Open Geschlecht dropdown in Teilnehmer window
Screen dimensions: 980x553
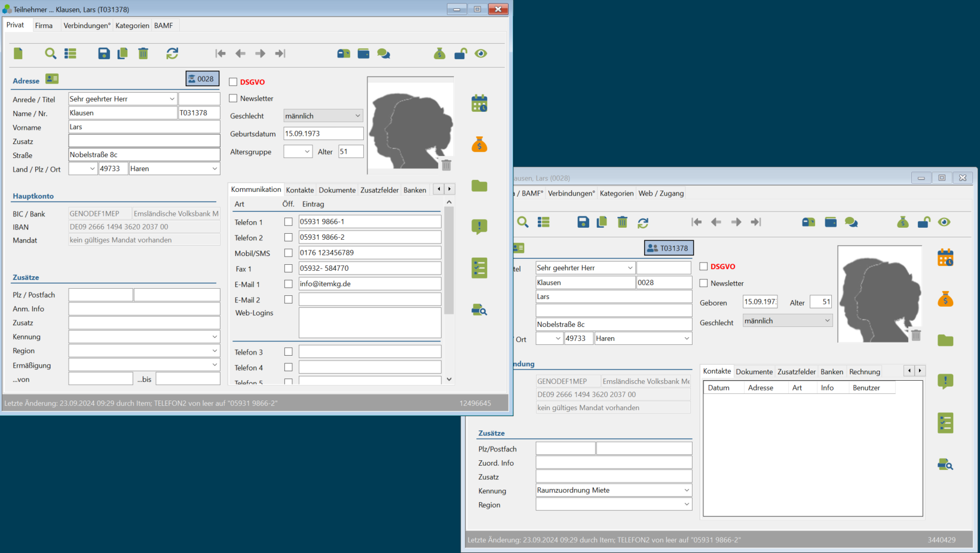pyautogui.click(x=357, y=116)
